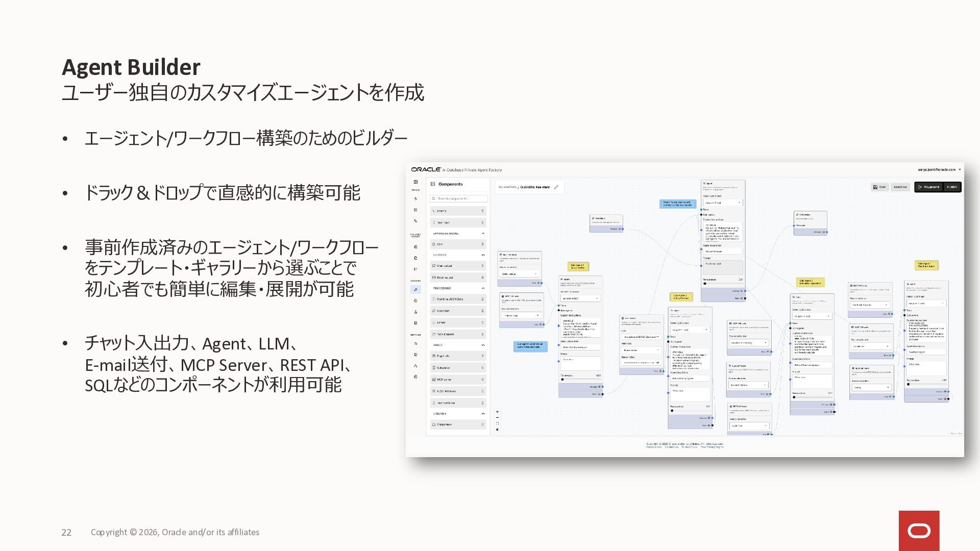
Task: Click the drag handle on Calculator component
Action: pyautogui.click(x=482, y=368)
